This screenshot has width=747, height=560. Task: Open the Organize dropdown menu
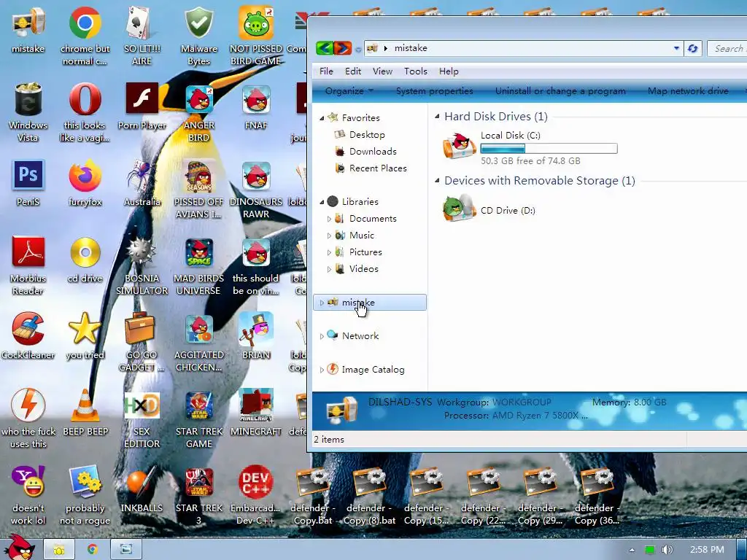click(349, 90)
